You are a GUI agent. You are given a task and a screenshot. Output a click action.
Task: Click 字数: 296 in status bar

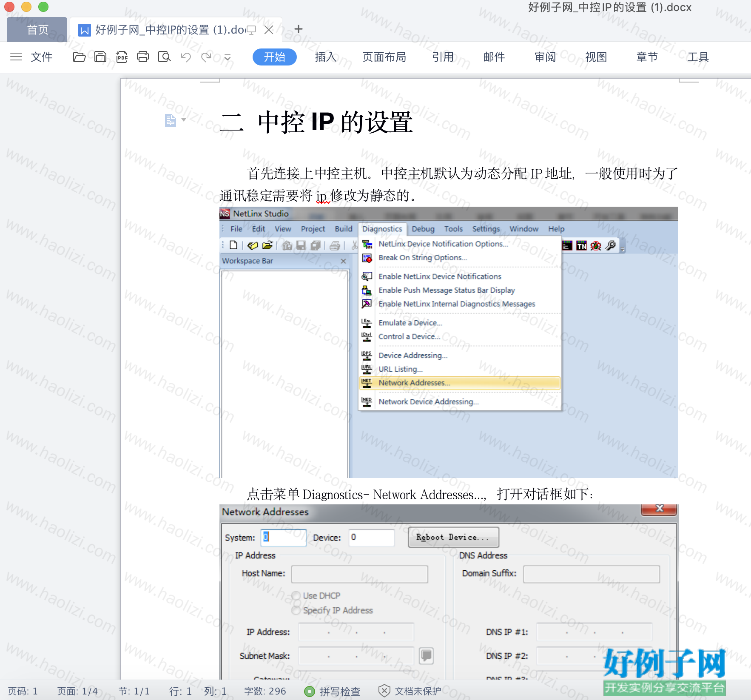[x=265, y=691]
